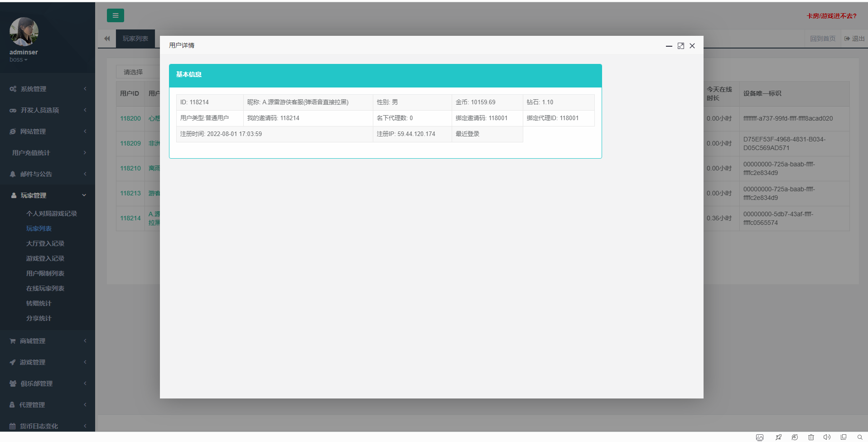Click the back double-arrow tab scroller
868x442 pixels.
coord(107,39)
